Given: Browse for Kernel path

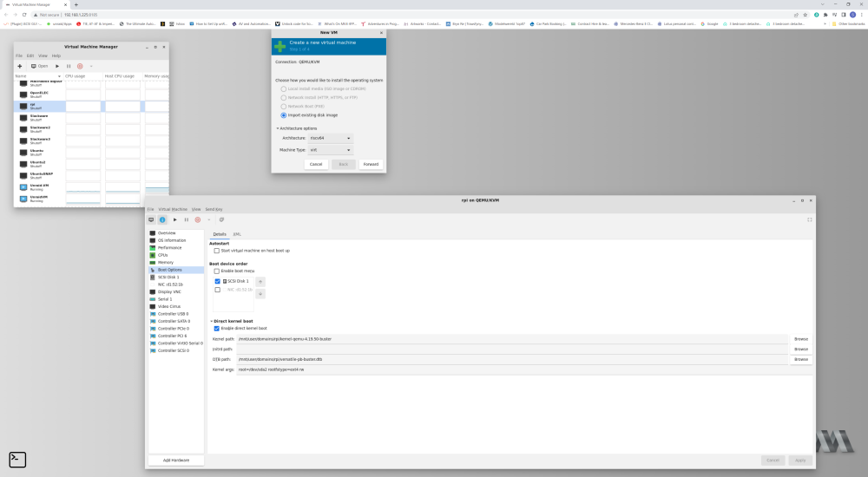Looking at the screenshot, I should [801, 338].
